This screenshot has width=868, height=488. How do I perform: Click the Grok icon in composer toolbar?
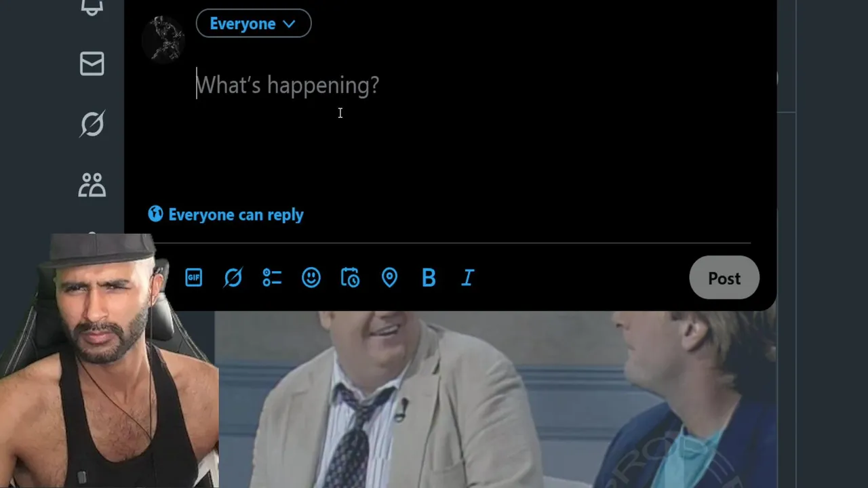233,277
